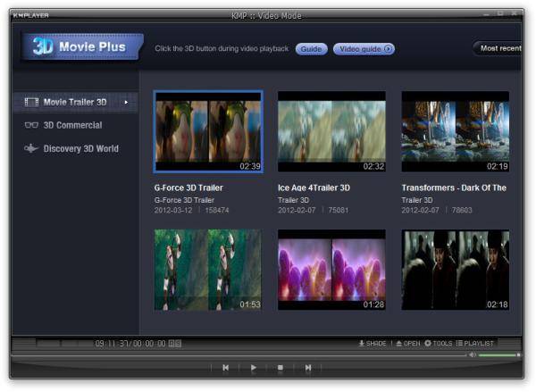Click the SHADE button
This screenshot has height=392, width=536.
372,343
